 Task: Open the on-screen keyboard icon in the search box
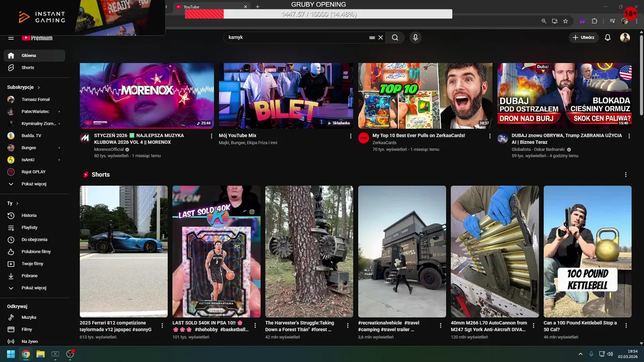372,37
